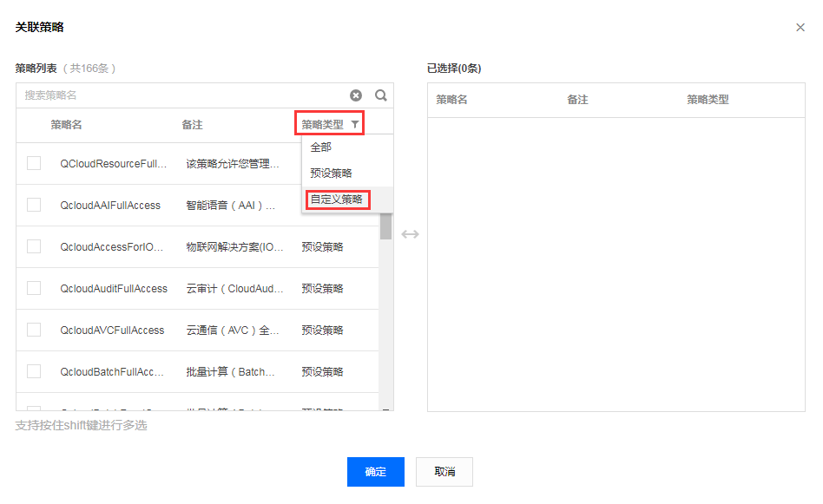This screenshot has width=823, height=504.
Task: Open the 策略类型 filter dropdown header
Action: pos(330,124)
